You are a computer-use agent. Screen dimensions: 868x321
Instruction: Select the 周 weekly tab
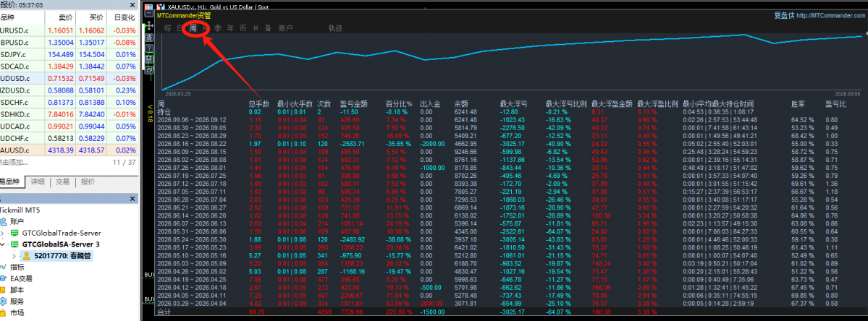(x=193, y=27)
